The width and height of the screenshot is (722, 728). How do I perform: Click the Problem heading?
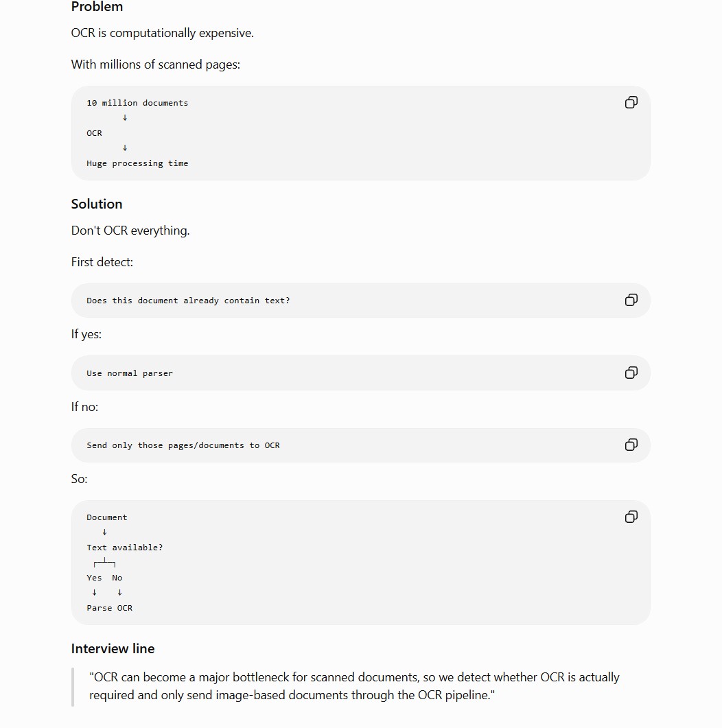tap(97, 6)
